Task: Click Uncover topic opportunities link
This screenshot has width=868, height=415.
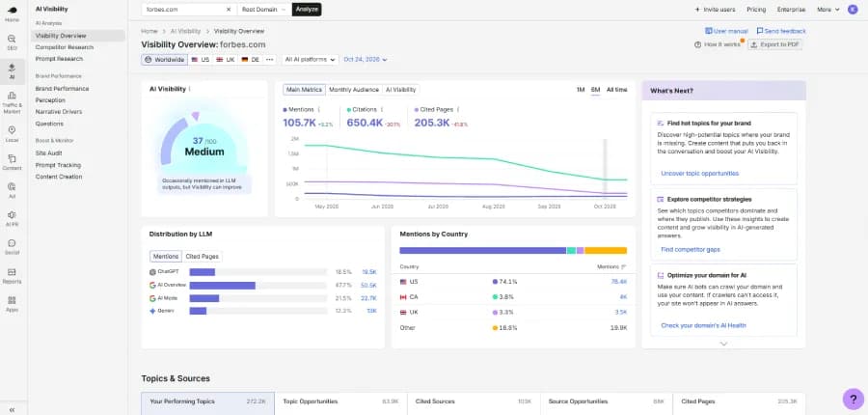Action: [700, 174]
